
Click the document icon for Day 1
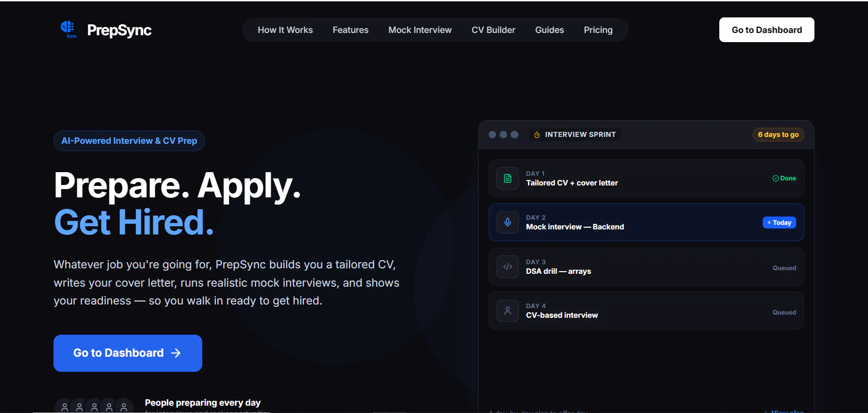point(507,179)
